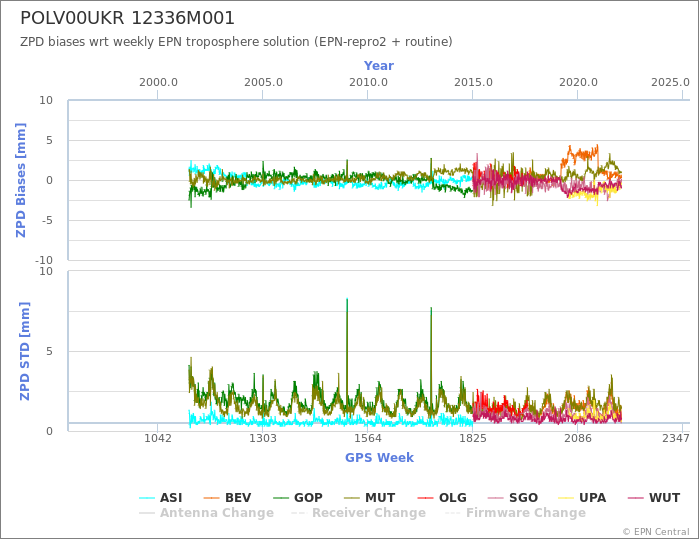The height and width of the screenshot is (540, 700).
Task: Show Antenna Change markers in legend
Action: (x=206, y=513)
